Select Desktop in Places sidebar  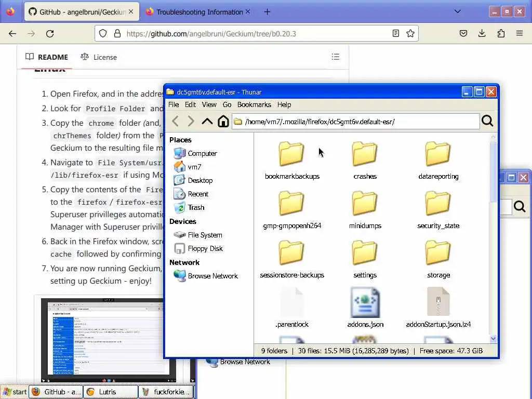tap(193, 180)
